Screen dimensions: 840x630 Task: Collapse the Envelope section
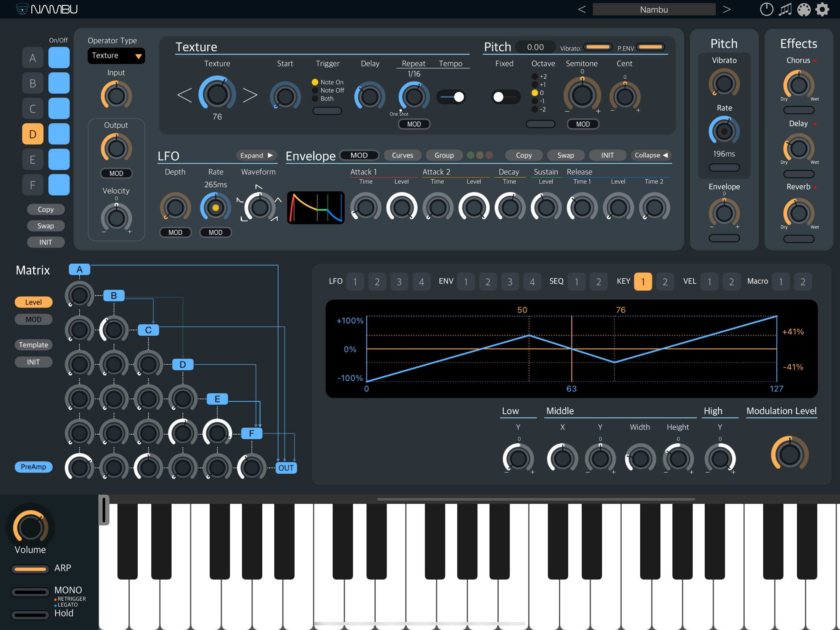click(x=651, y=155)
